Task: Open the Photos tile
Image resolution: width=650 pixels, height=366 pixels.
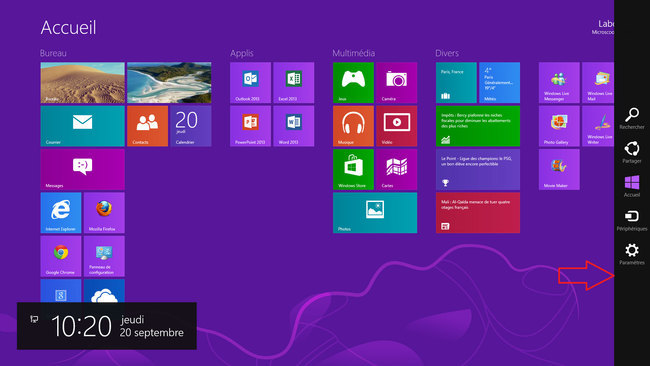Action: (375, 213)
